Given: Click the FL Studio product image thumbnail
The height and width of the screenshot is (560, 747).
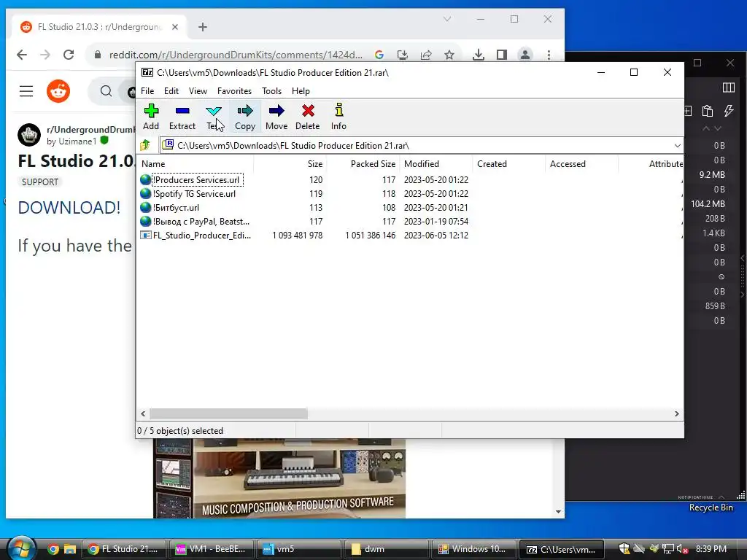Looking at the screenshot, I should [x=279, y=478].
